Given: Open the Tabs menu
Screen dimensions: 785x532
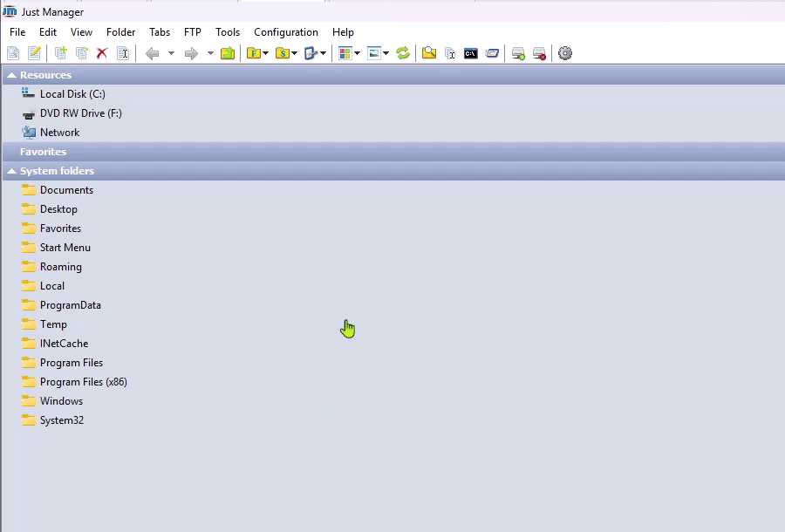Looking at the screenshot, I should pos(160,32).
